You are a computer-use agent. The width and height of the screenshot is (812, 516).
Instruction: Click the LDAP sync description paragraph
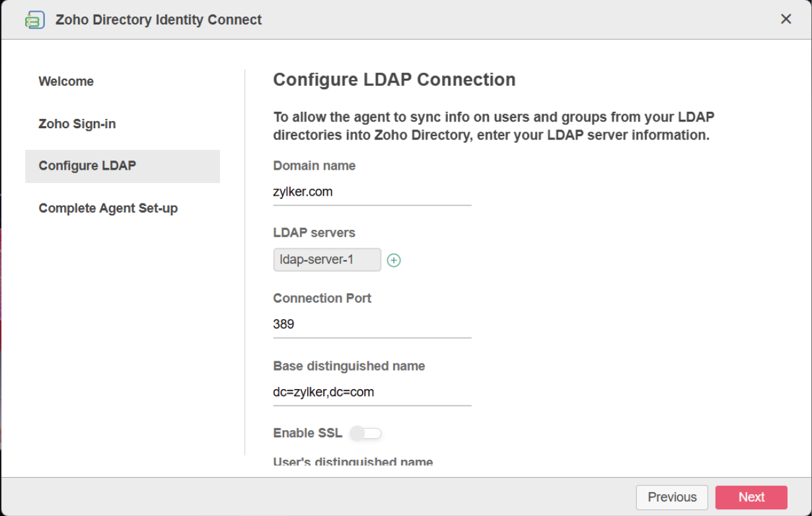click(x=494, y=126)
